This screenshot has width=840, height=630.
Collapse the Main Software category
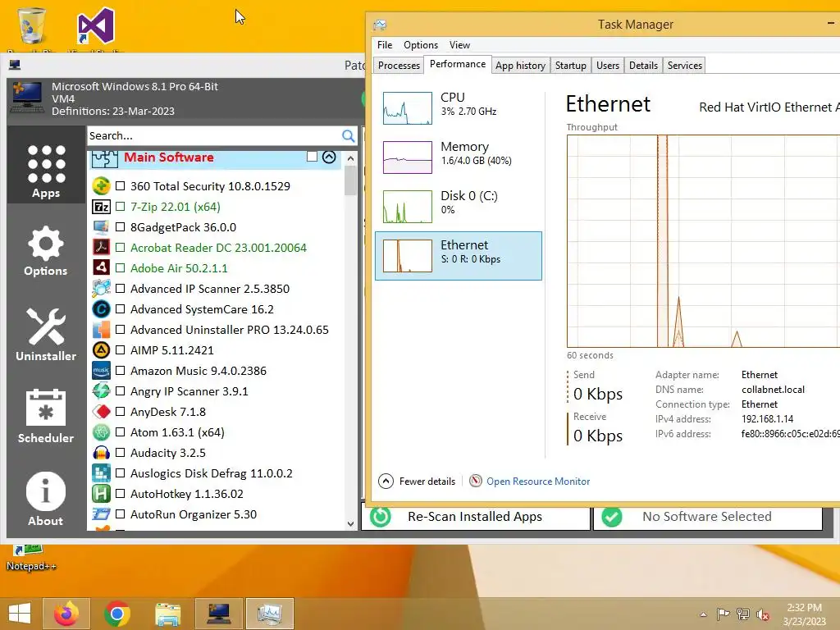coord(329,157)
